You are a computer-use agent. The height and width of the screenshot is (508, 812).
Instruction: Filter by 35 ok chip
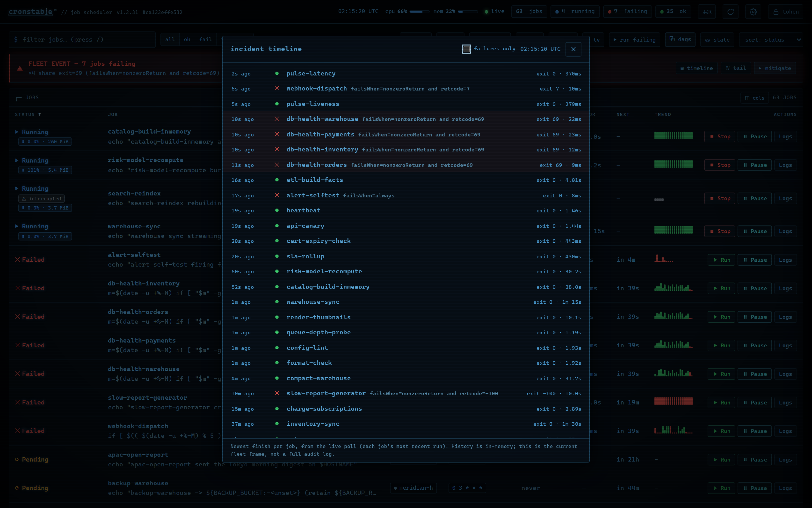[673, 11]
